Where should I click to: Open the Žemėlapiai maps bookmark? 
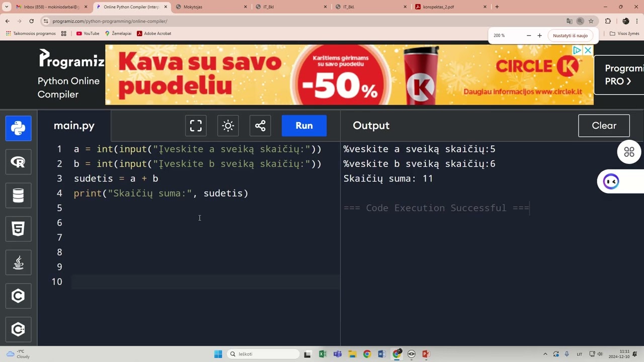118,33
